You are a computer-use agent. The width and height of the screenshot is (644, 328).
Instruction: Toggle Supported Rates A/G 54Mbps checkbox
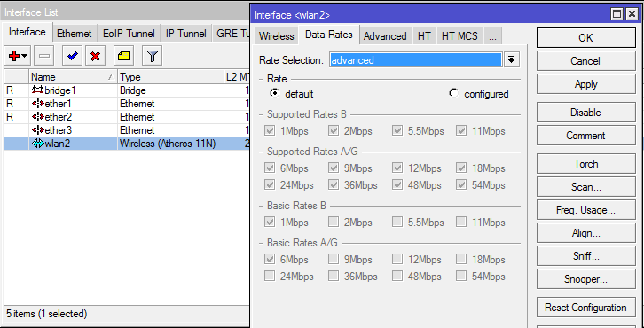tap(460, 184)
